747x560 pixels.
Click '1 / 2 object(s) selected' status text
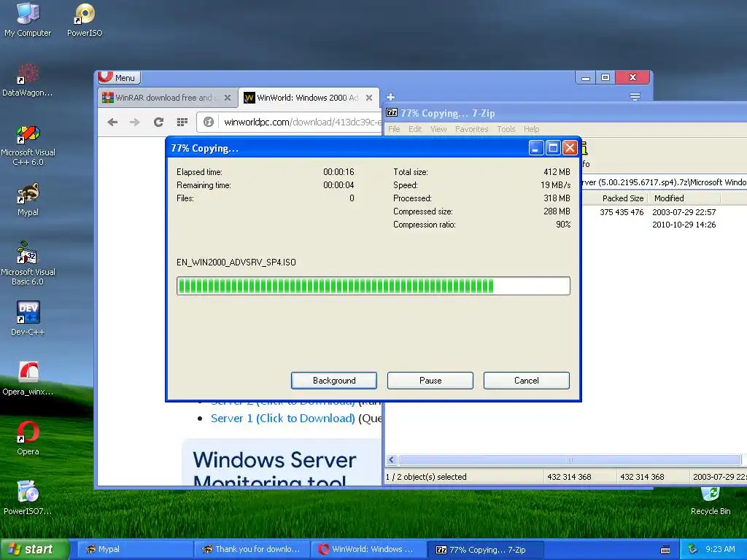pos(426,477)
